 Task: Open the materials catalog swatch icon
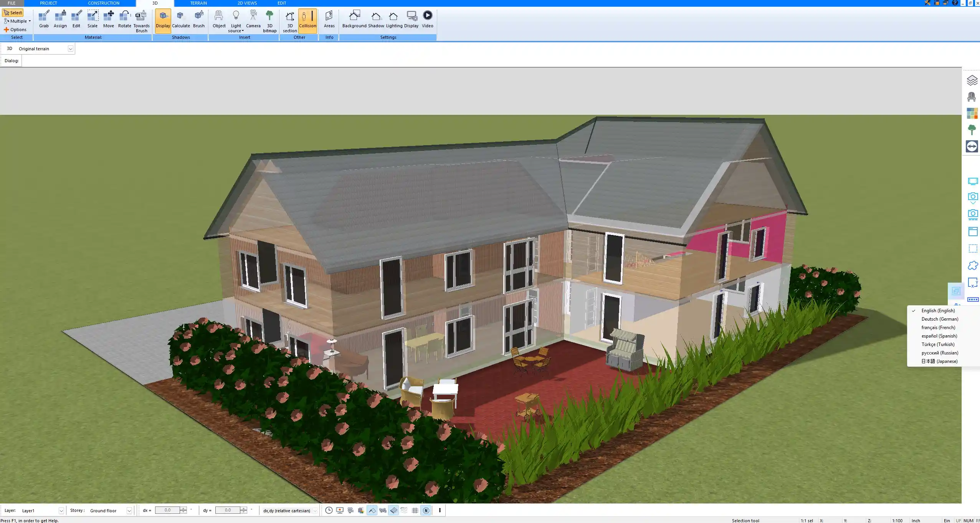coord(972,113)
